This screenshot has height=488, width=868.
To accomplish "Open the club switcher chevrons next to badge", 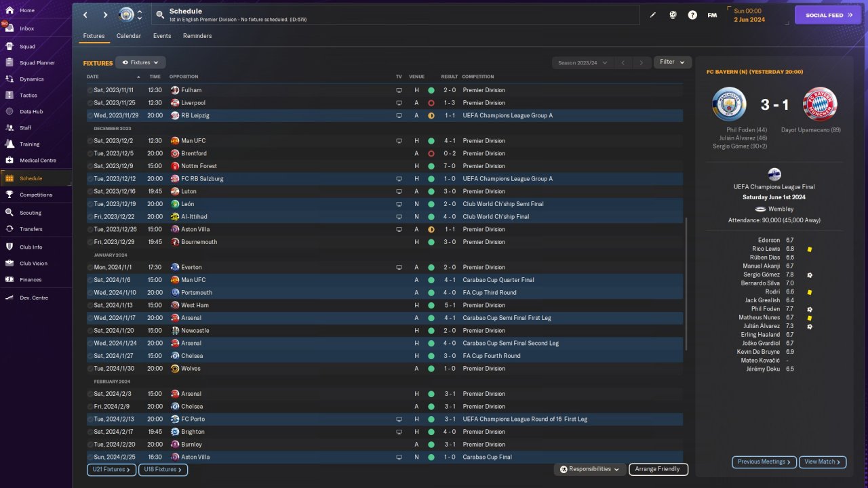I will (140, 15).
